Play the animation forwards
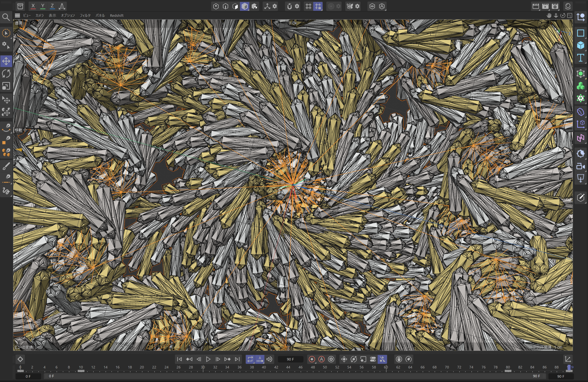This screenshot has width=588, height=382. 208,359
